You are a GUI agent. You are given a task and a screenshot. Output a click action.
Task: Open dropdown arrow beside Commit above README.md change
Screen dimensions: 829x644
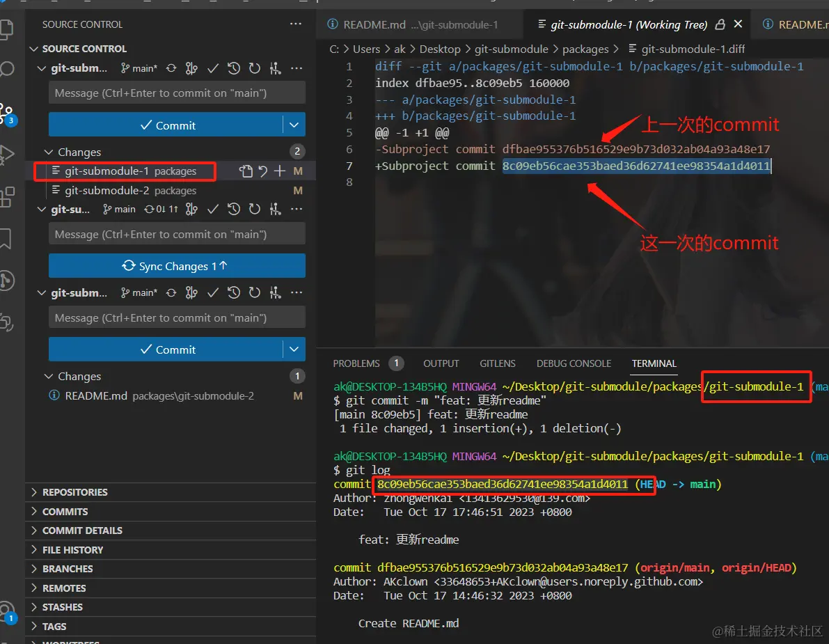coord(294,350)
